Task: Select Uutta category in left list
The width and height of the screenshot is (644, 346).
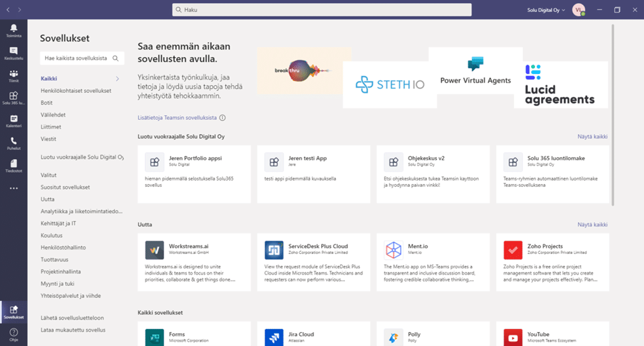Action: click(48, 199)
